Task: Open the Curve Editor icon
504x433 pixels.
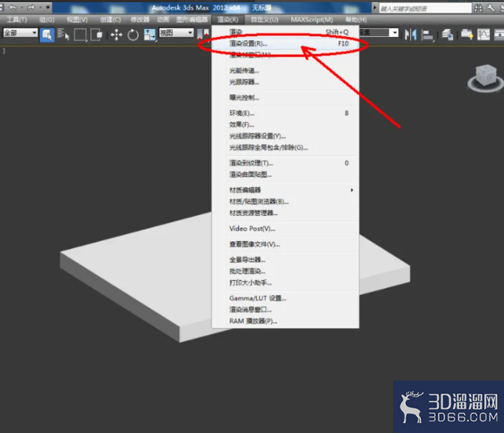Action: click(x=483, y=35)
